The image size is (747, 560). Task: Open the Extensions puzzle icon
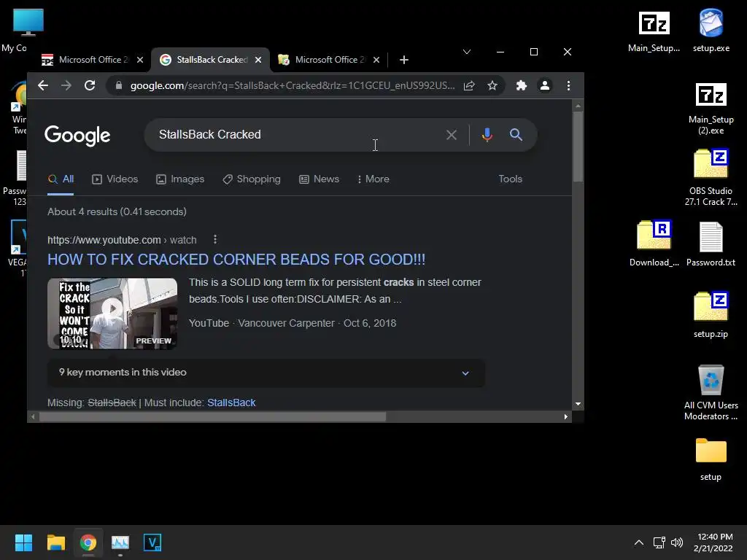coord(521,86)
